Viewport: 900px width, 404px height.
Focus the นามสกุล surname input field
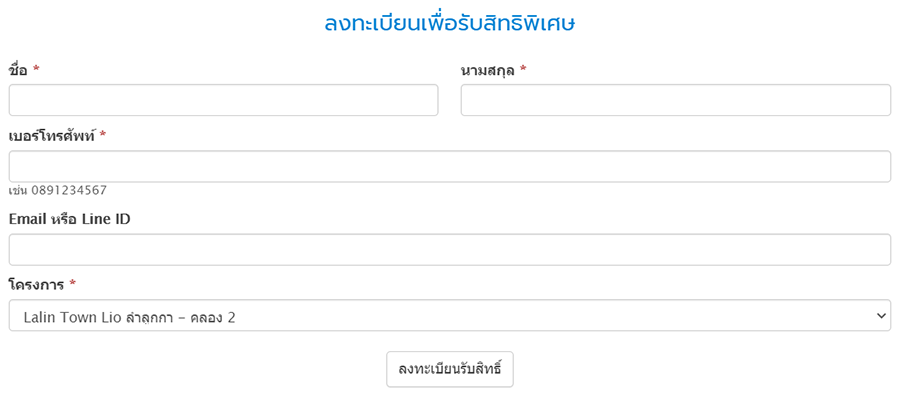coord(675,100)
